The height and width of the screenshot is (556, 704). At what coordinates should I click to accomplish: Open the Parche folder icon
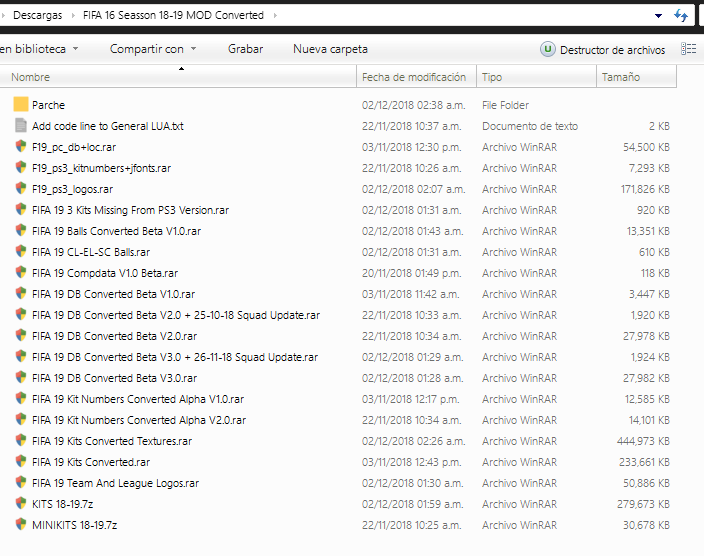(x=21, y=104)
